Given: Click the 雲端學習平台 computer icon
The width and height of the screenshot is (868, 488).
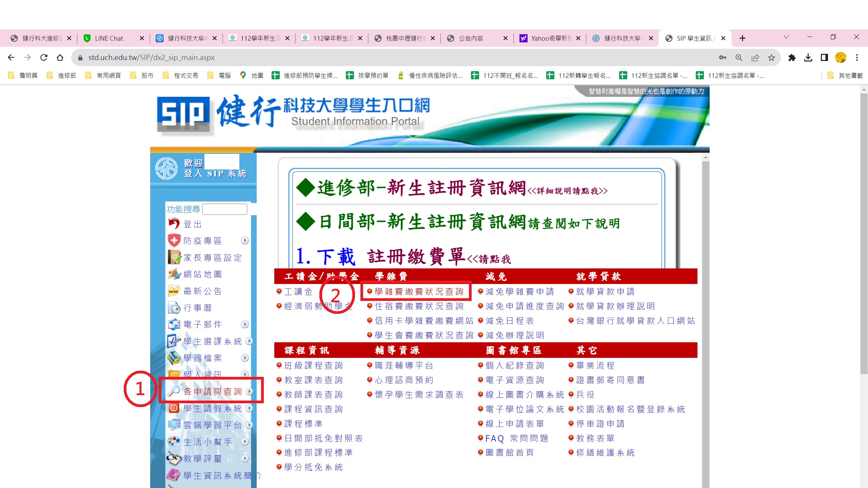Looking at the screenshot, I should tap(174, 425).
